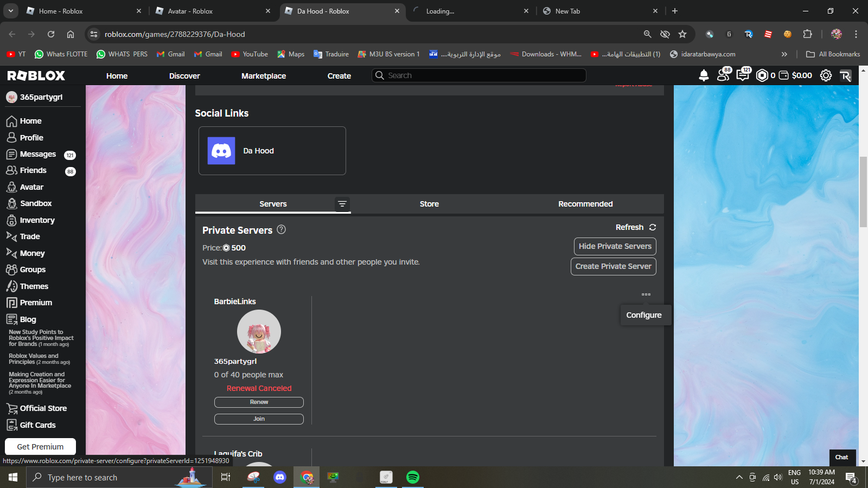Open the zoom magnifier in address bar
This screenshot has height=488, width=868.
pos(647,34)
